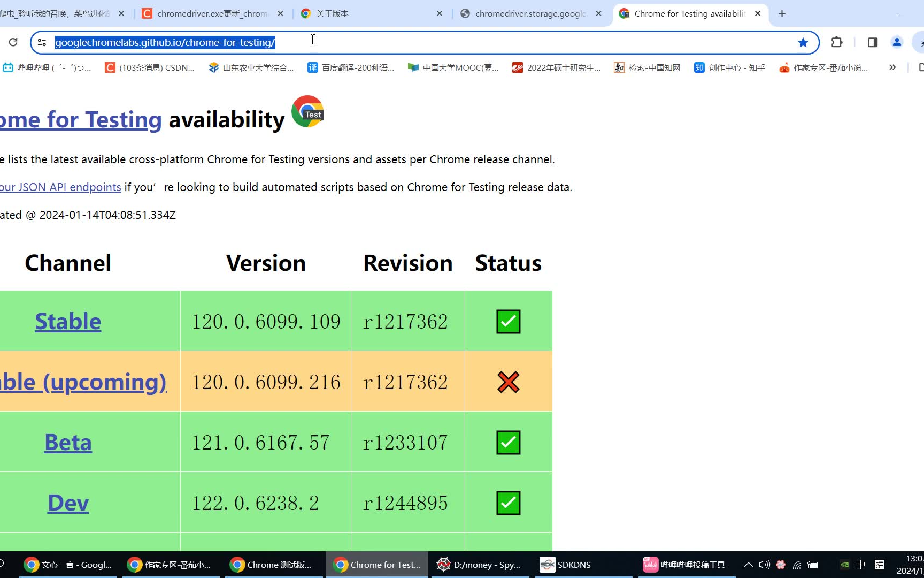The image size is (924, 578).
Task: Open the Stable (upcoming) channel link
Action: pos(83,382)
